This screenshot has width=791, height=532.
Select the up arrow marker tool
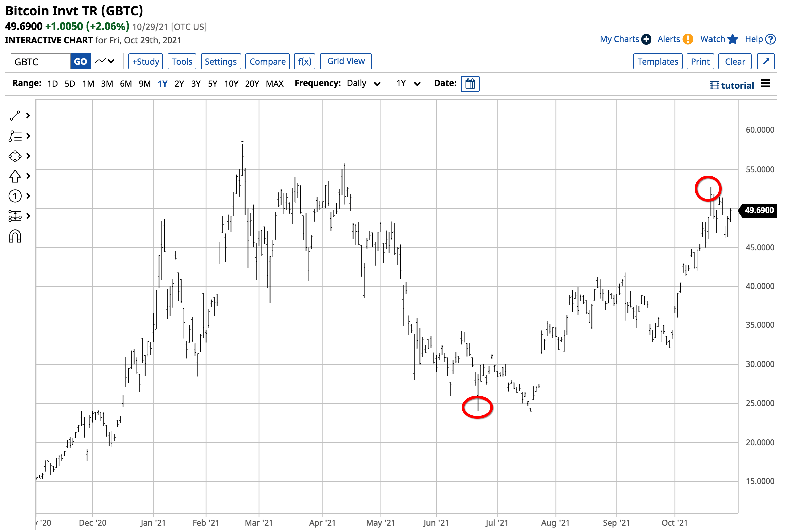pyautogui.click(x=15, y=176)
